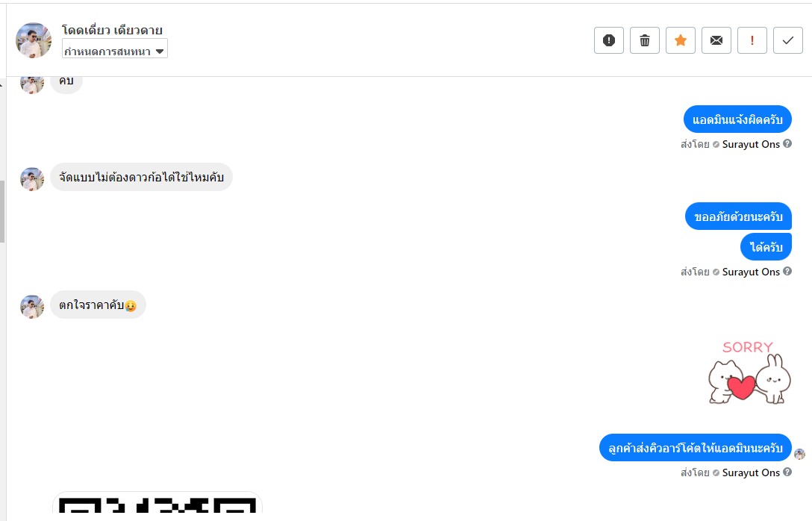Image resolution: width=812 pixels, height=521 pixels.
Task: Click the report spam stop-sign icon
Action: tap(609, 40)
